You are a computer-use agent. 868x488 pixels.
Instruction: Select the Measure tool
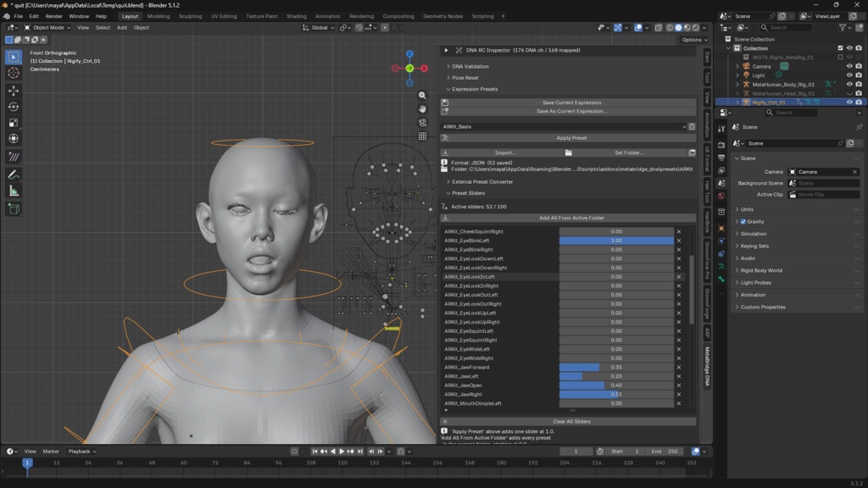14,191
